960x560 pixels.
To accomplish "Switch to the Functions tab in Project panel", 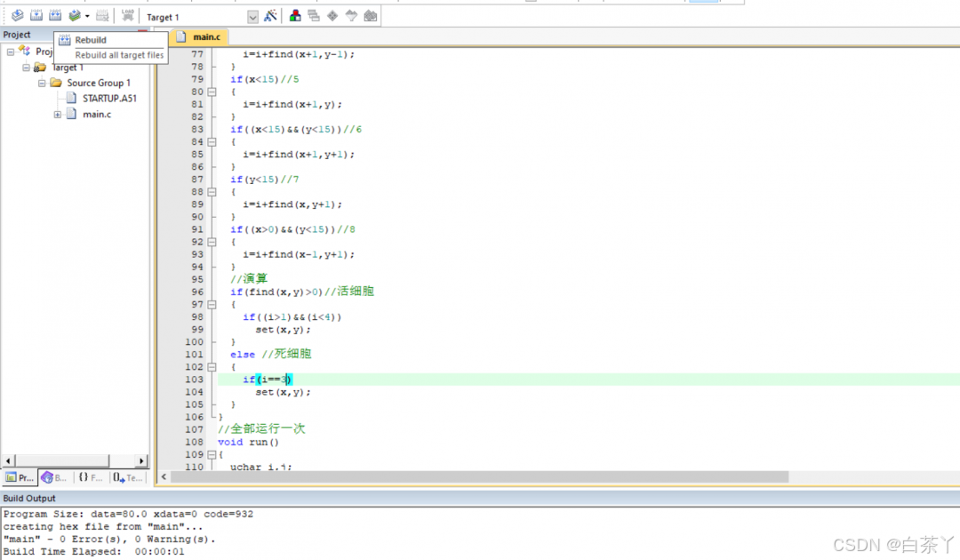I will click(x=89, y=477).
